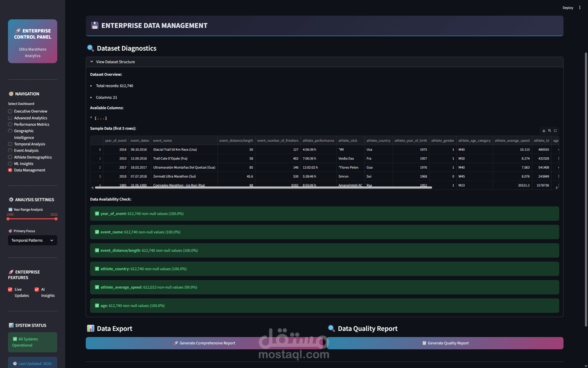Screen dimensions: 588x368
Task: Open the Primary Focus dropdown
Action: pos(32,240)
